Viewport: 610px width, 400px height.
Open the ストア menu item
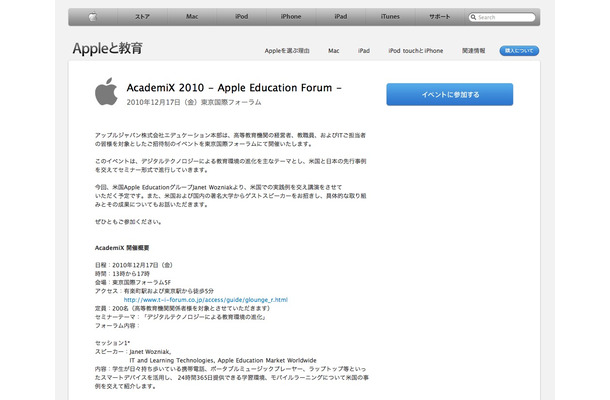(142, 17)
